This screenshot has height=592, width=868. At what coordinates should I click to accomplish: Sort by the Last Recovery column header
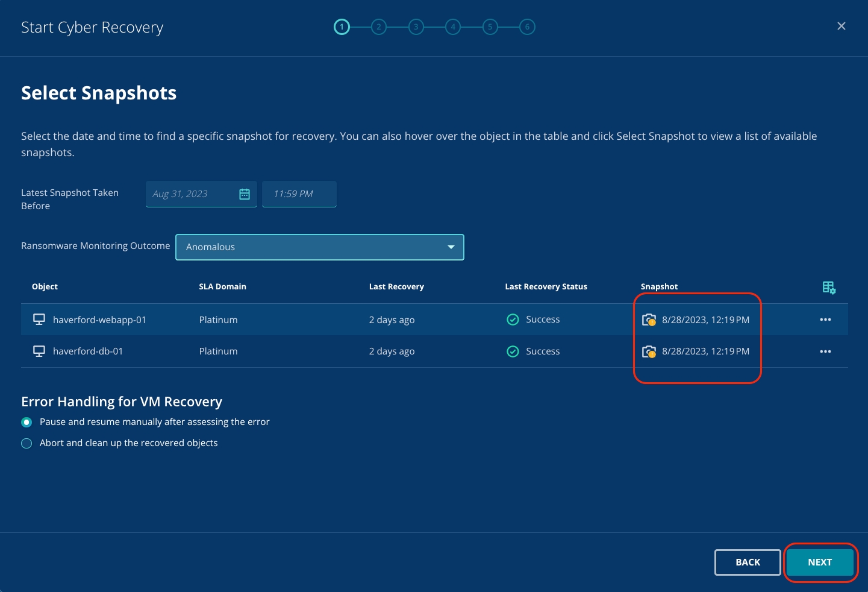point(396,287)
